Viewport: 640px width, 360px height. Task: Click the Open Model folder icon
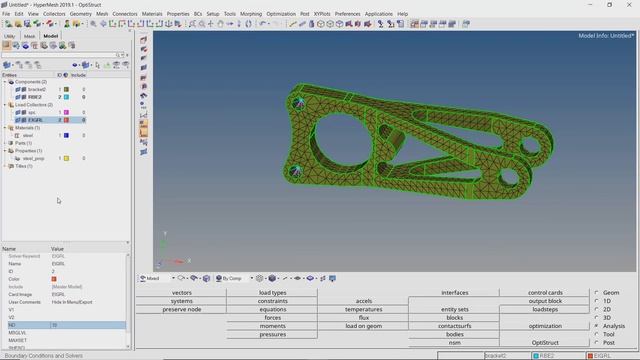point(18,24)
